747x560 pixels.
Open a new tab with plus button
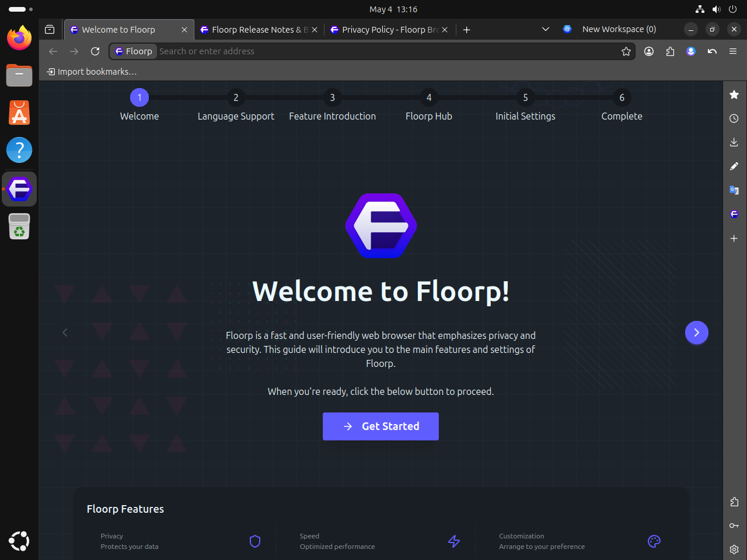pos(466,30)
